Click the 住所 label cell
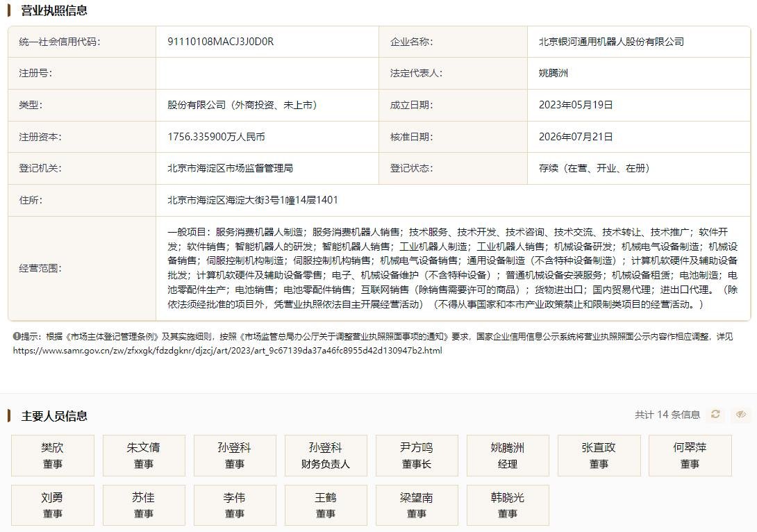 (x=82, y=200)
